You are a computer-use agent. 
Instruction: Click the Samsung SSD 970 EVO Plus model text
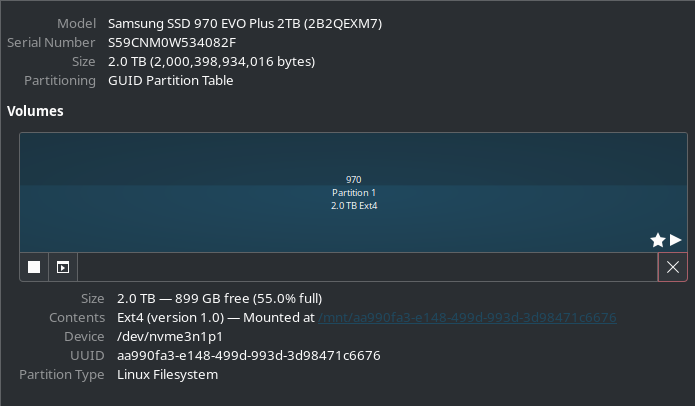coord(245,23)
